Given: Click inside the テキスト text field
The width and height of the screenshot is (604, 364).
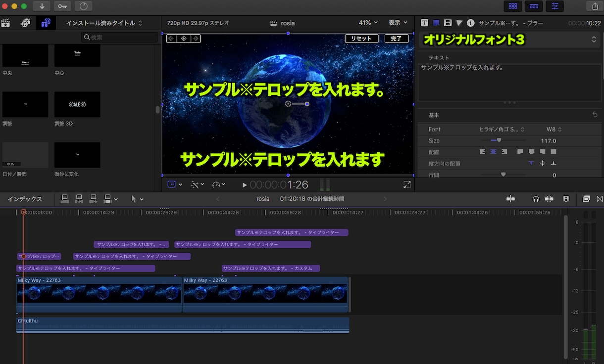Looking at the screenshot, I should [509, 82].
